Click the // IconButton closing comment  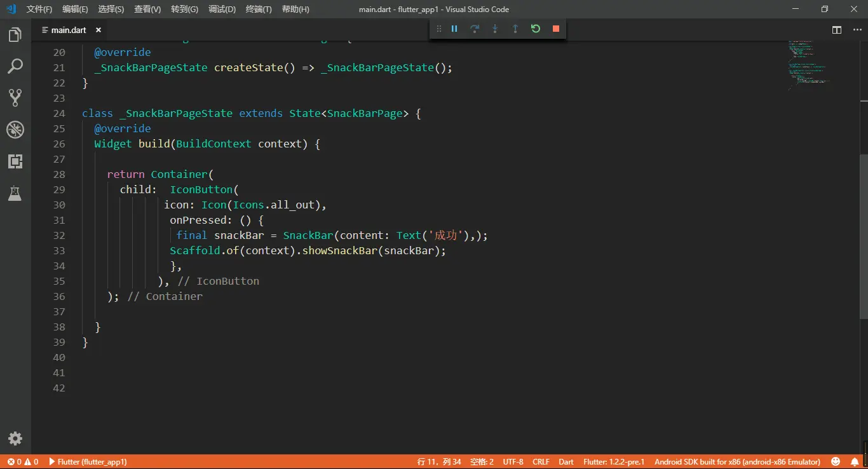pyautogui.click(x=218, y=281)
